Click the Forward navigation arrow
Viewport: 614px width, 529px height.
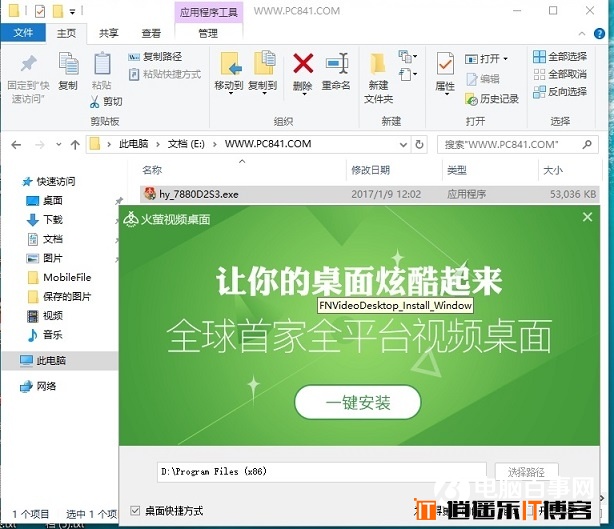(40, 145)
